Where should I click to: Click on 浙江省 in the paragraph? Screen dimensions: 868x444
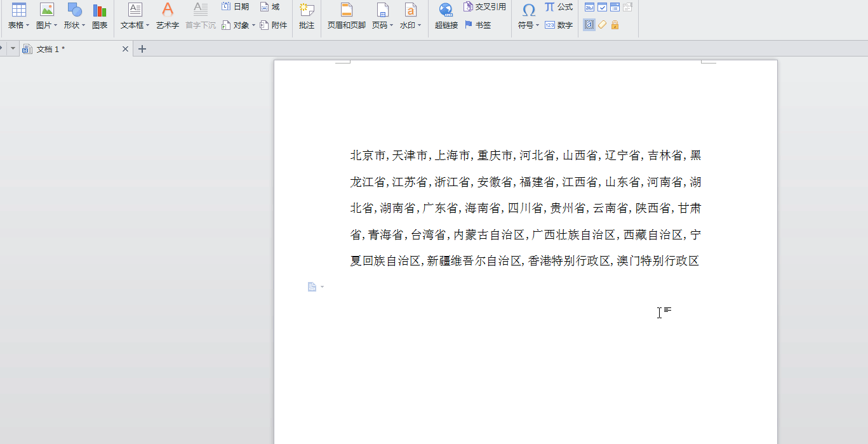click(453, 182)
